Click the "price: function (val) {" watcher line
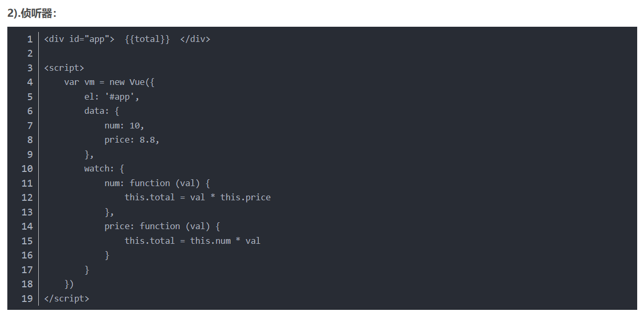Image resolution: width=644 pixels, height=313 pixels. (162, 226)
